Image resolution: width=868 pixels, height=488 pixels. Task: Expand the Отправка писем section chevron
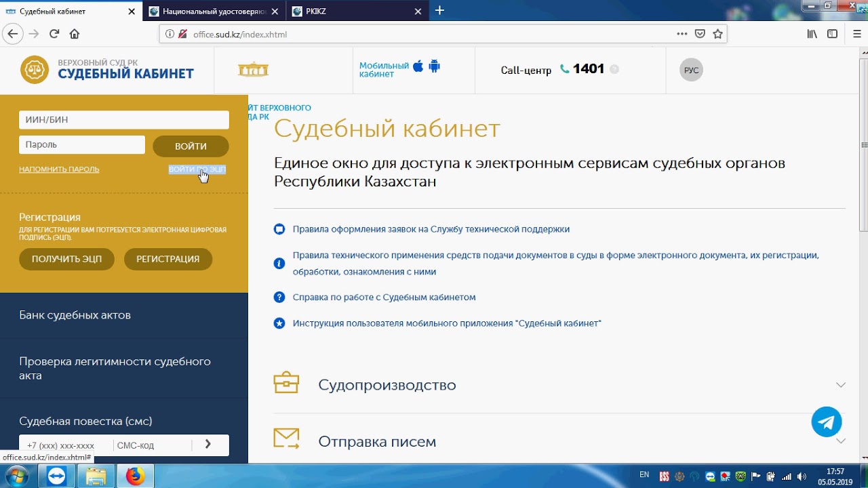click(841, 441)
